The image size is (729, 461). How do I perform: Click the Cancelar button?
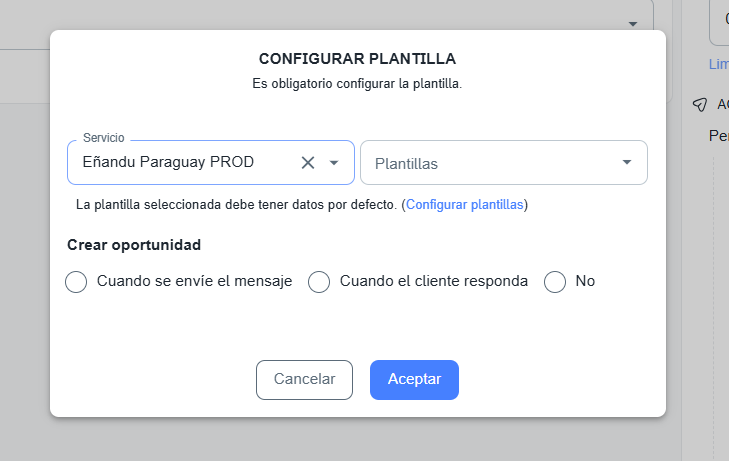(x=305, y=380)
